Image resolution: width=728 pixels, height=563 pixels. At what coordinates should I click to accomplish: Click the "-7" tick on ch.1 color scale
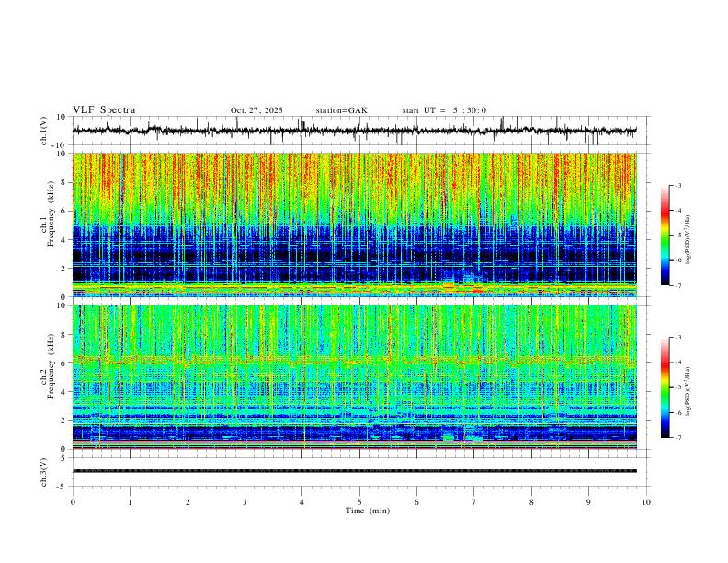(677, 285)
